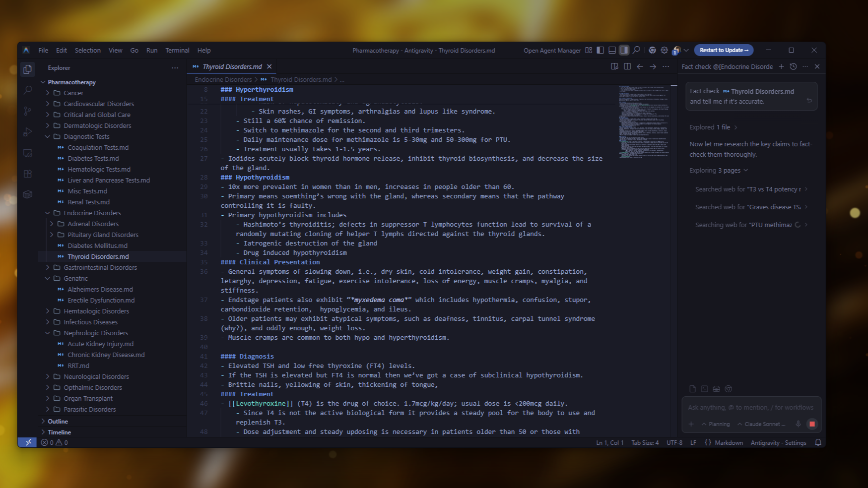Open the Planning mode dropdown
This screenshot has width=868, height=488.
tap(716, 424)
